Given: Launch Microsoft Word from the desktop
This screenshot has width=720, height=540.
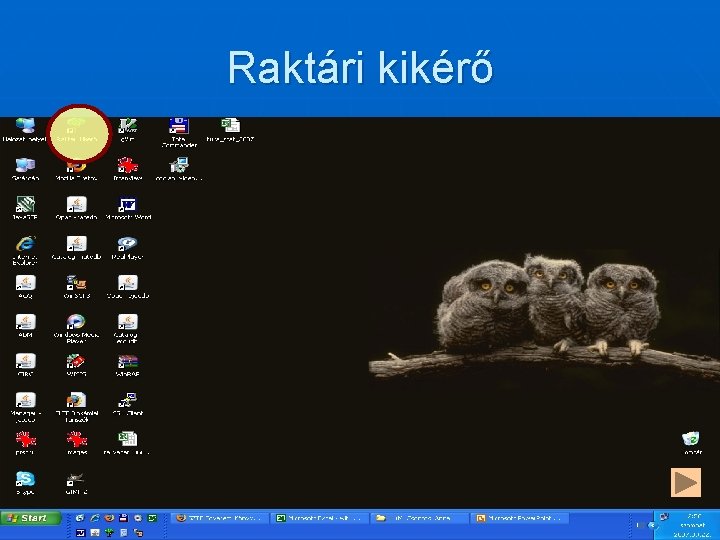Looking at the screenshot, I should click(x=128, y=208).
